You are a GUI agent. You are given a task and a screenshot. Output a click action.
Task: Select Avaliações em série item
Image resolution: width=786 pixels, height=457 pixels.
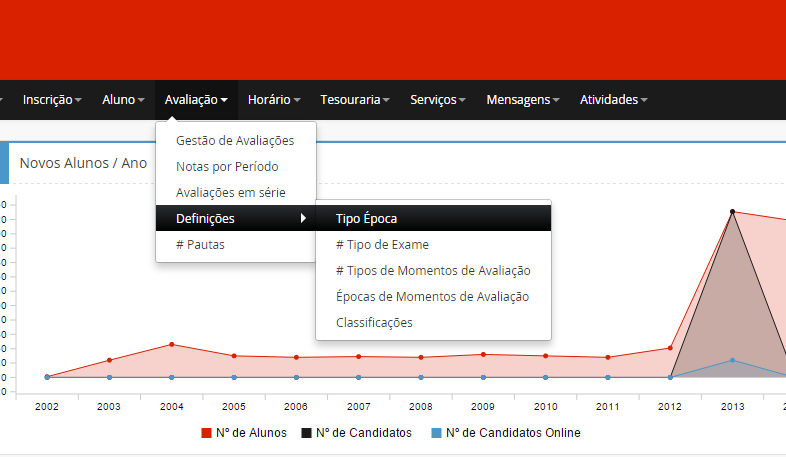click(x=231, y=193)
